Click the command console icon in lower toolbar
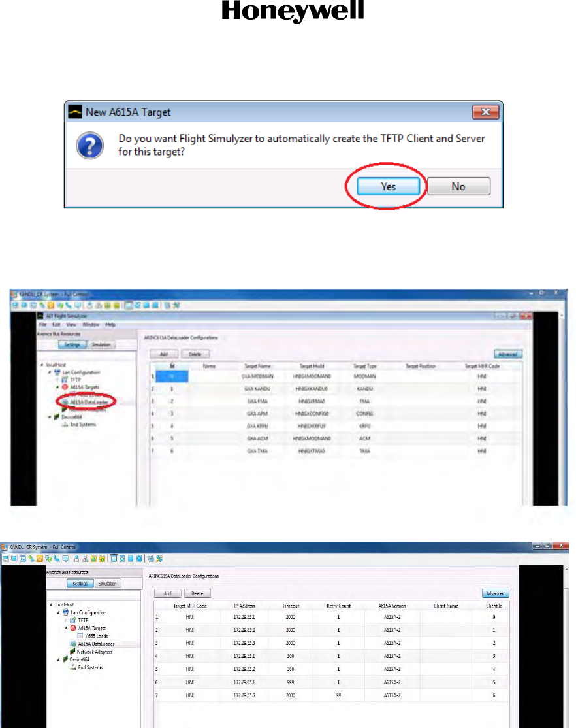The width and height of the screenshot is (576, 728). tap(22, 559)
